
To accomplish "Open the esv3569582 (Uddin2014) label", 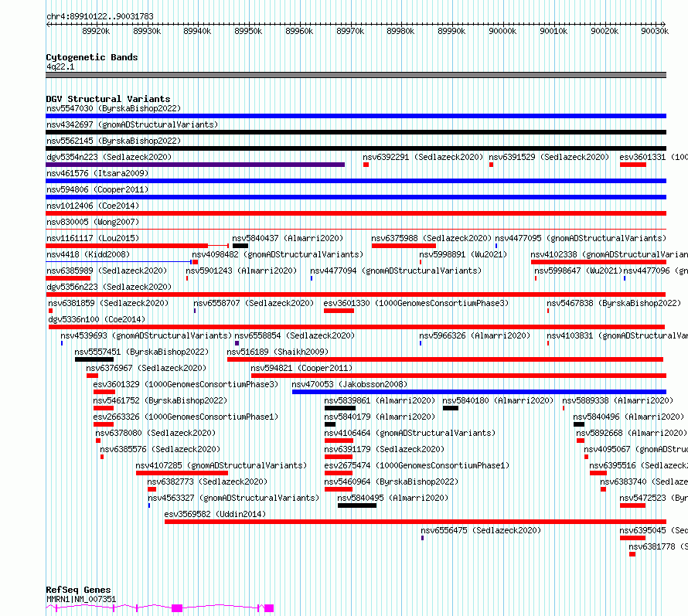I will [215, 514].
